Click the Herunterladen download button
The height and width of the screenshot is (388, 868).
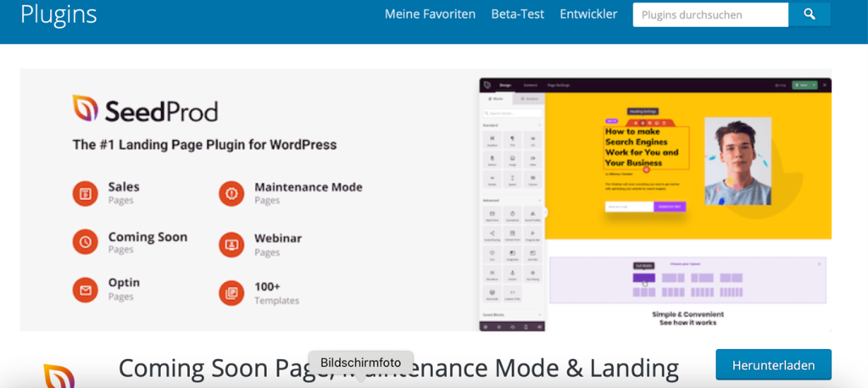(x=773, y=365)
